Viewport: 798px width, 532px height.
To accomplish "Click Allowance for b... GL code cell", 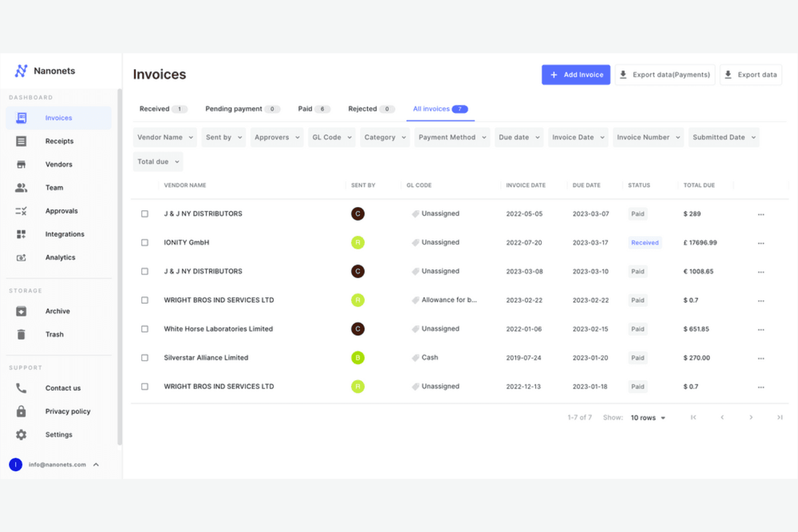I will pyautogui.click(x=444, y=300).
